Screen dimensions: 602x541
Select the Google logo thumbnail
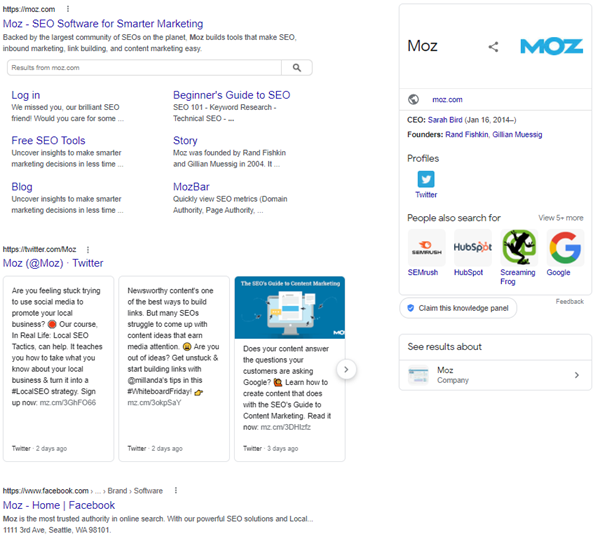pos(565,248)
